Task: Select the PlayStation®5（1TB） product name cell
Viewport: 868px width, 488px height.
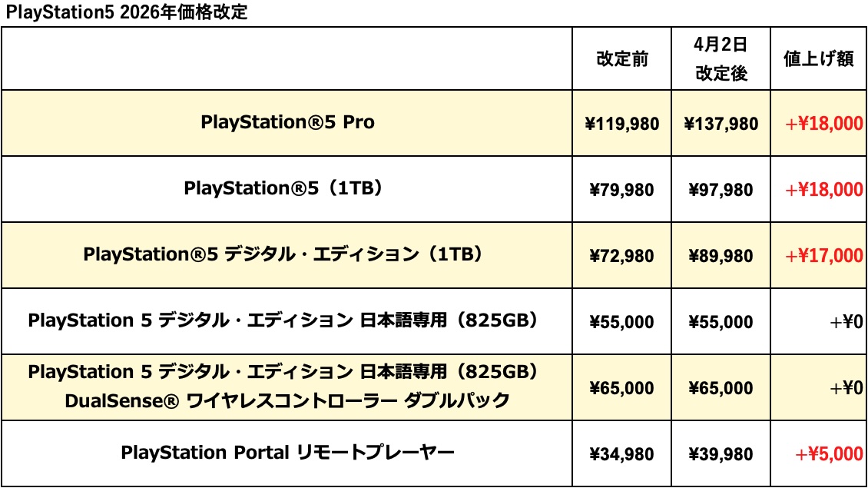Action: [287, 188]
